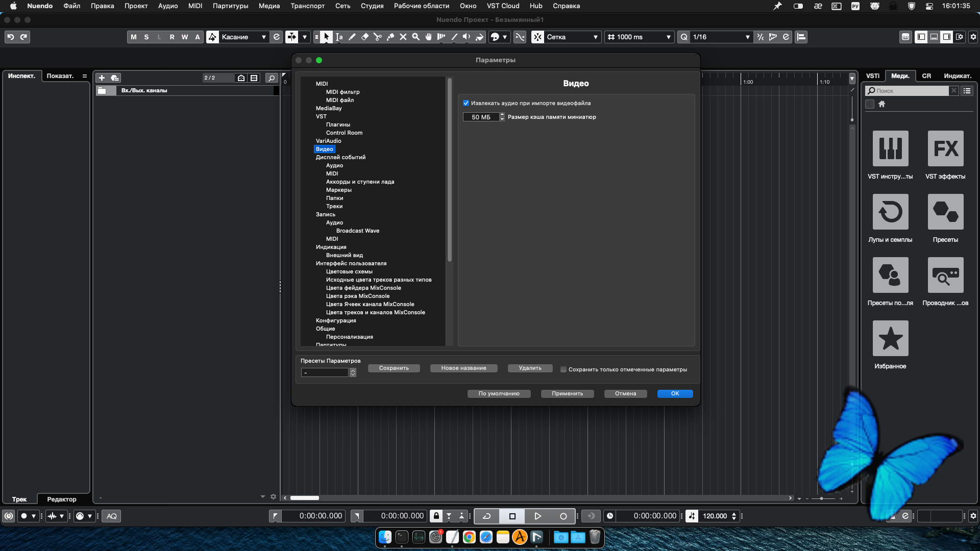The width and height of the screenshot is (980, 551).
Task: Click the horizontal project scrollbar thumb
Action: click(x=305, y=498)
